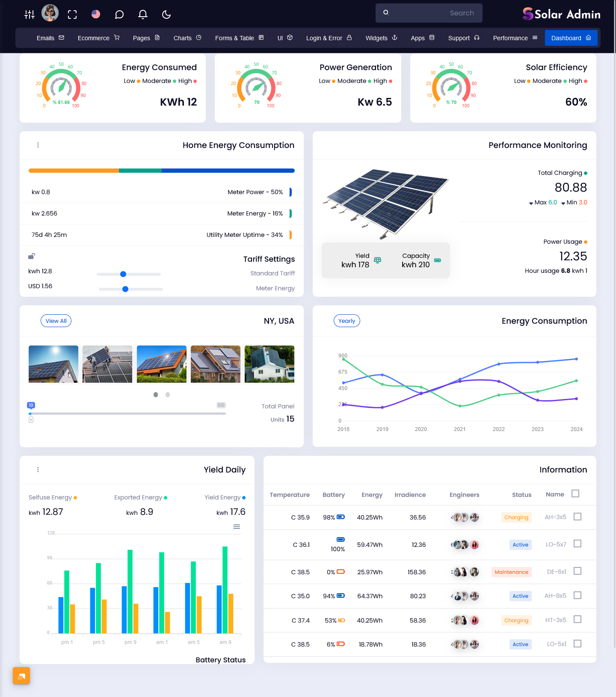Image resolution: width=616 pixels, height=697 pixels.
Task: Switch to dark mode moon icon
Action: click(166, 15)
